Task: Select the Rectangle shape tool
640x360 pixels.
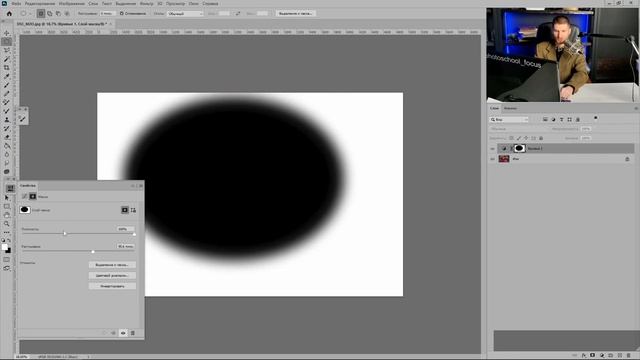Action: click(7, 207)
